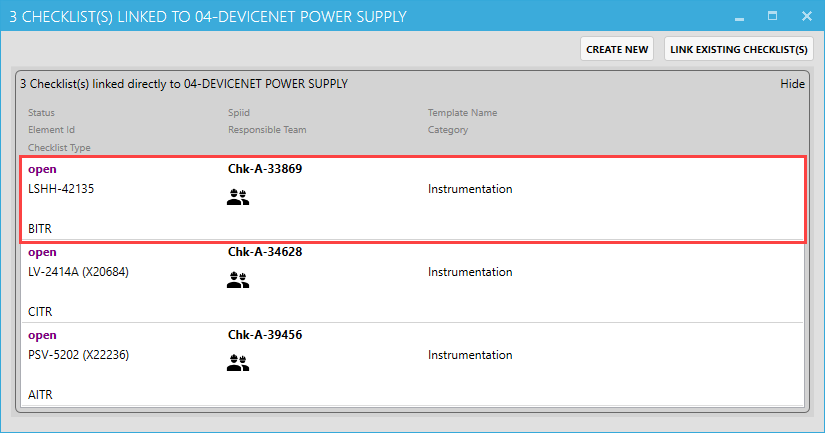Click the CREATE NEW button
825x433 pixels.
617,49
